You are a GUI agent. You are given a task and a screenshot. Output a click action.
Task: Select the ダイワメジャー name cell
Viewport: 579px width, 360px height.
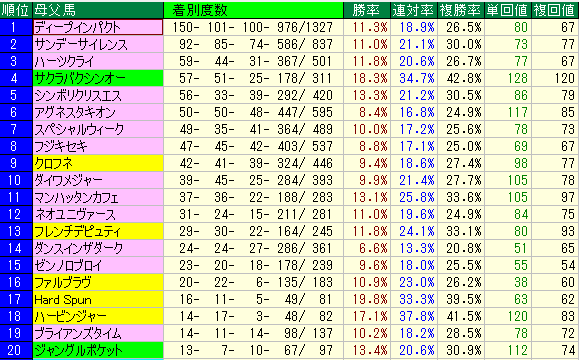tap(98, 180)
